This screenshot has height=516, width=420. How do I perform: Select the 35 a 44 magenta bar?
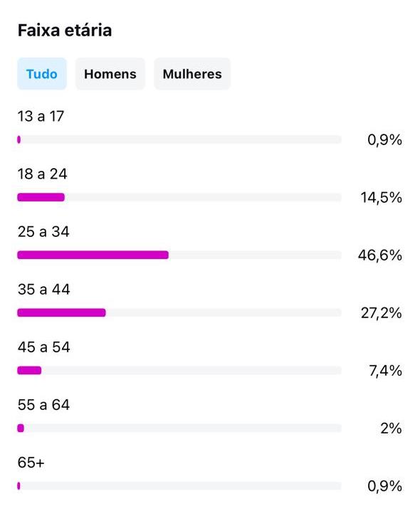point(61,312)
